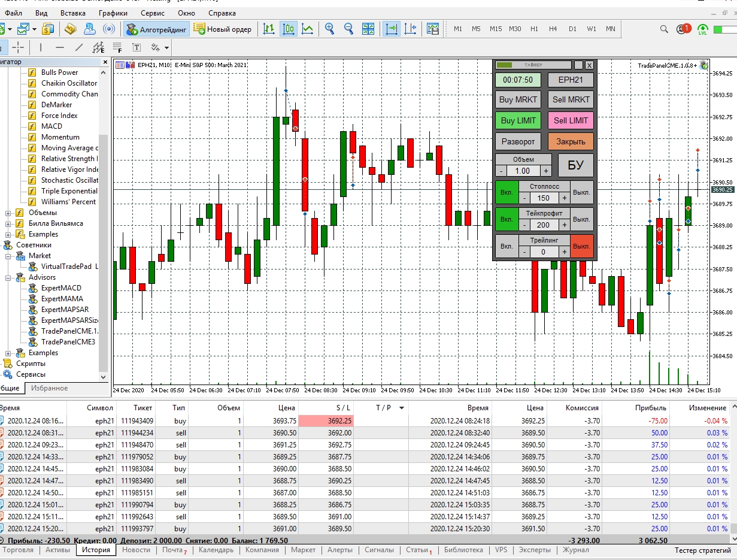Open account notifications with red badge
Screen dimensions: 737x560
(683, 29)
